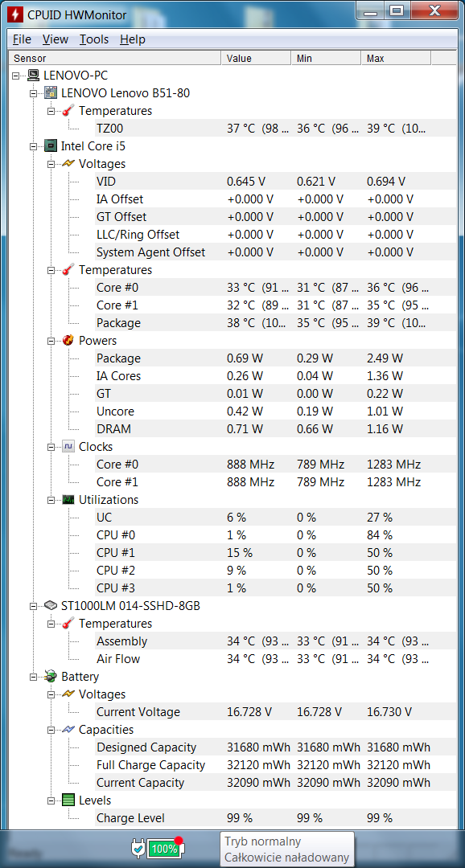
Task: Collapse the Battery node
Action: coord(33,677)
